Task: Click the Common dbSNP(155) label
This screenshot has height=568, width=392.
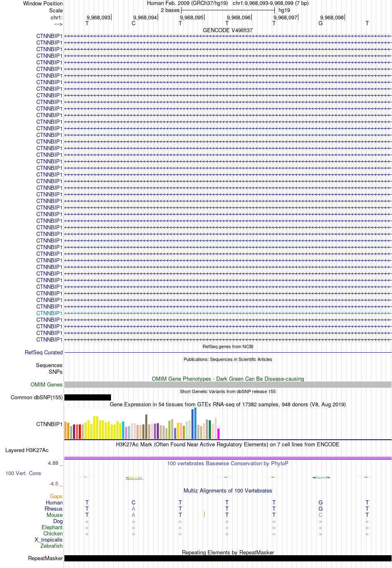Action: click(37, 397)
